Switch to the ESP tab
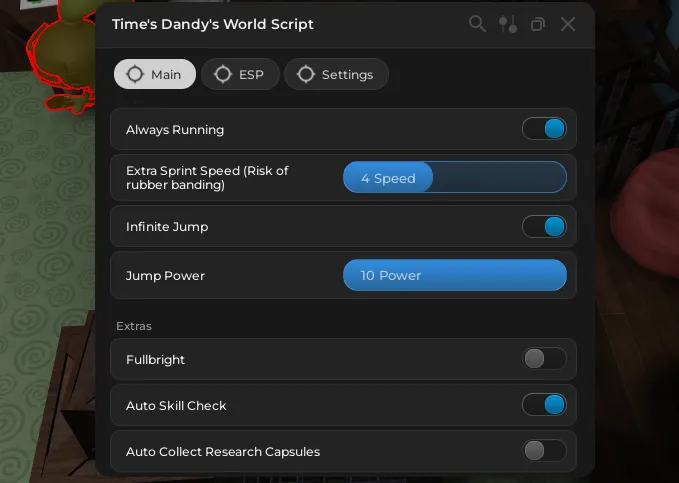Viewport: 679px width, 483px height. pos(240,74)
